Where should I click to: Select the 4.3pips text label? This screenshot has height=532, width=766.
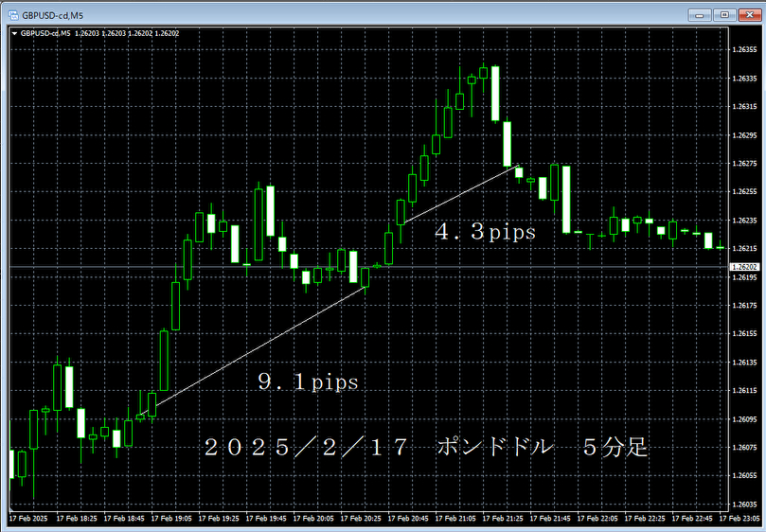click(x=485, y=232)
